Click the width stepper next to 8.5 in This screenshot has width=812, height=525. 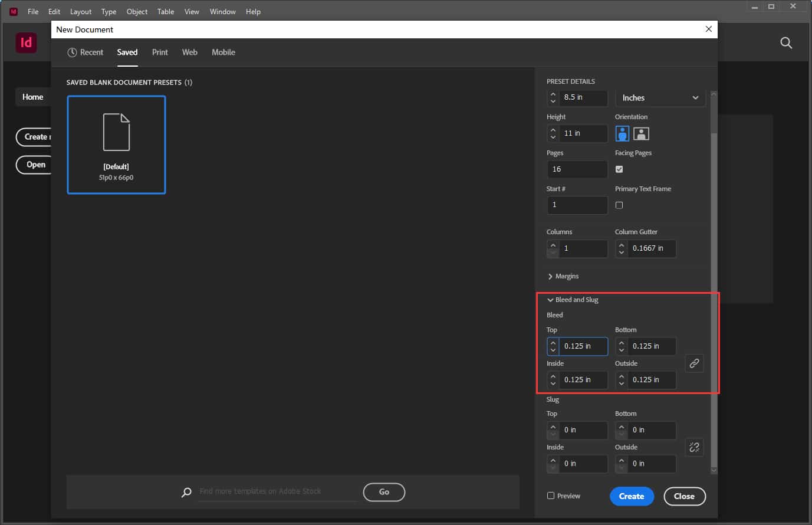pos(553,97)
